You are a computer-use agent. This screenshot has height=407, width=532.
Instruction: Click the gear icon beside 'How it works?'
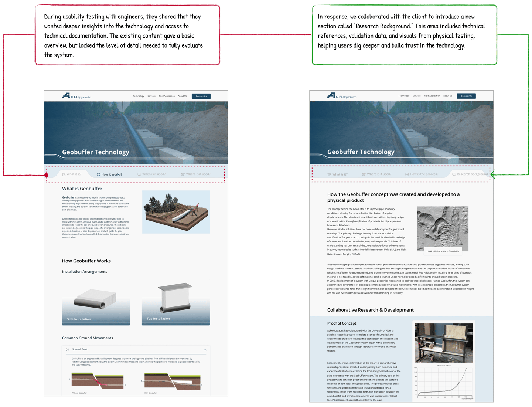click(98, 174)
